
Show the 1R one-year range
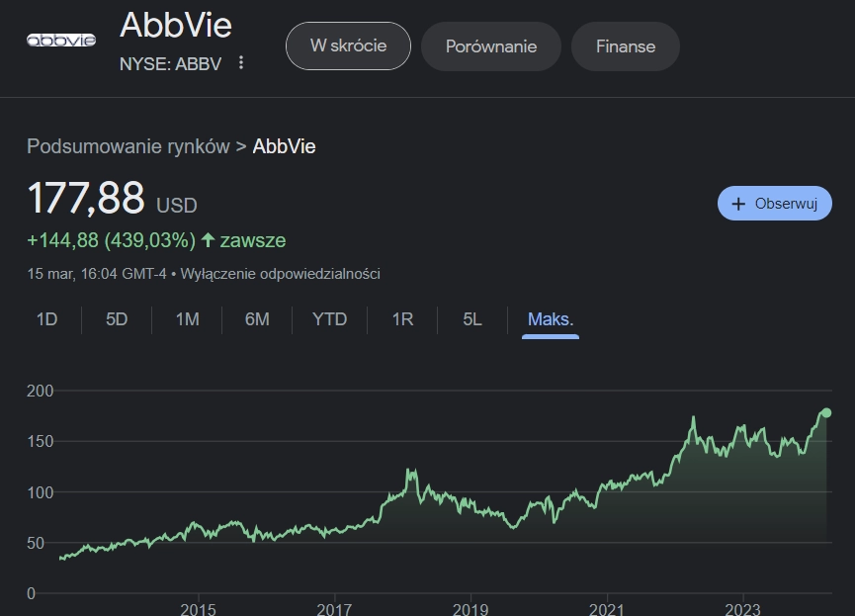(402, 319)
